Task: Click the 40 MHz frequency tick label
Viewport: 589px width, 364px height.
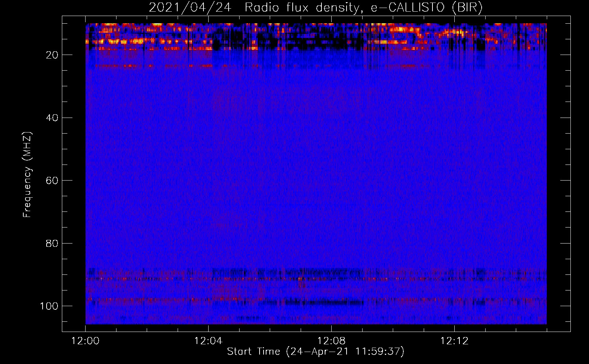Action: 52,118
